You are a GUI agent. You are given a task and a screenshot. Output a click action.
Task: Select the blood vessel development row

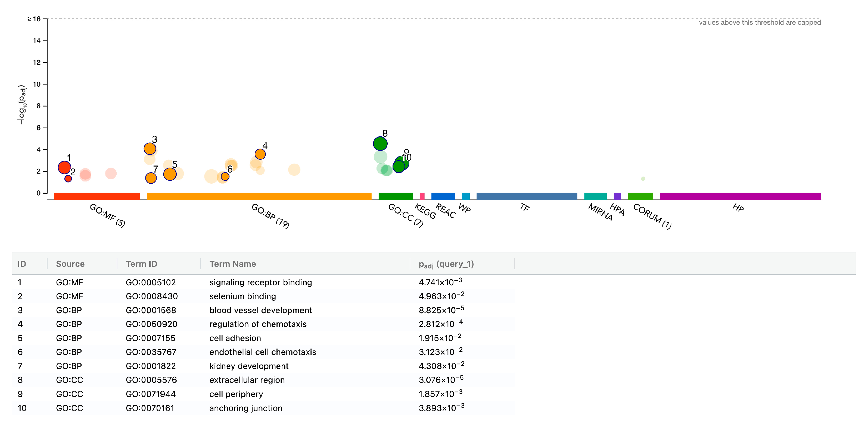(x=260, y=310)
